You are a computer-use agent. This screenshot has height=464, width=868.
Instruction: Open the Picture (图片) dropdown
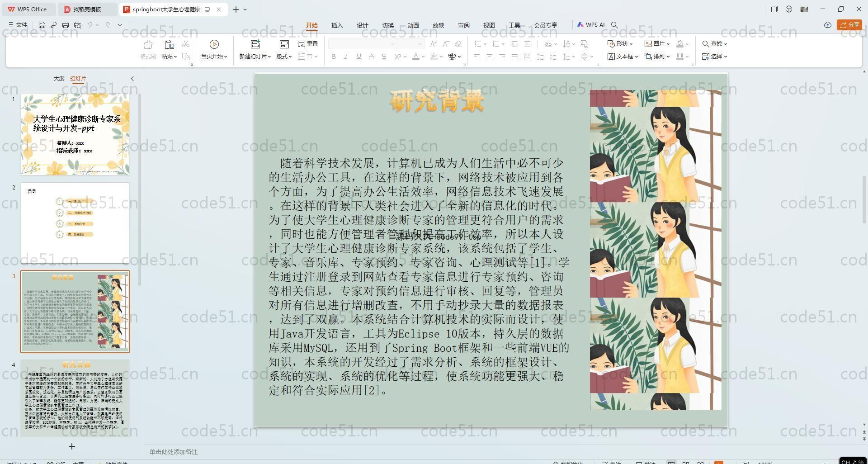pyautogui.click(x=657, y=44)
